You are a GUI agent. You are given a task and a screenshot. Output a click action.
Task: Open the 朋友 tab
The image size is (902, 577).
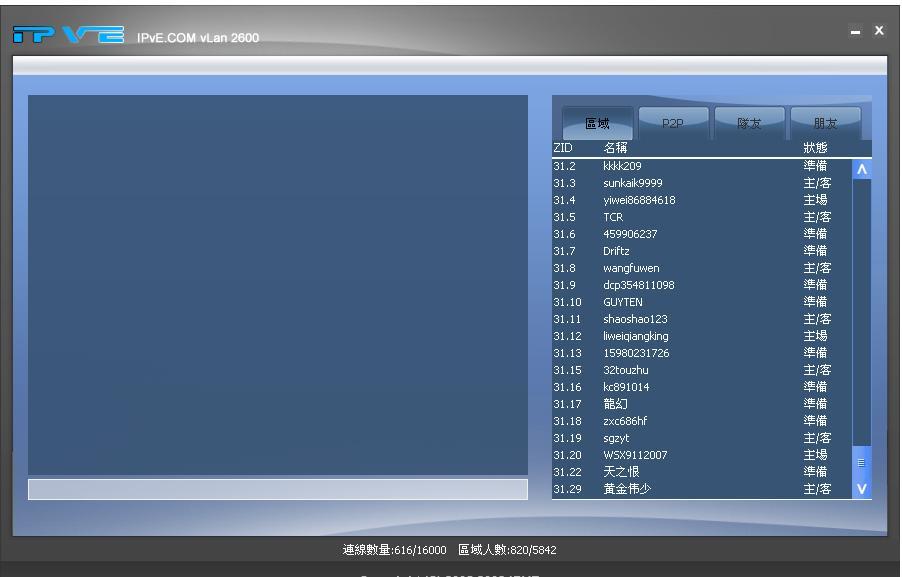click(x=825, y=123)
